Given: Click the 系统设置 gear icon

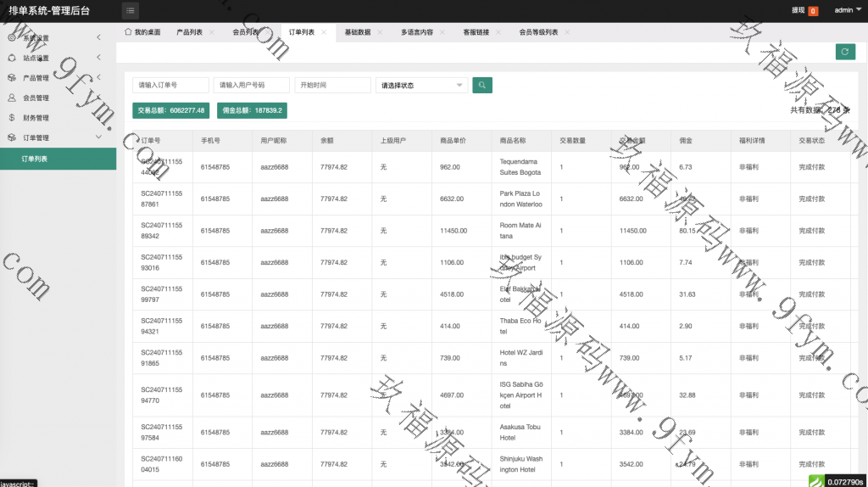Looking at the screenshot, I should click(12, 38).
